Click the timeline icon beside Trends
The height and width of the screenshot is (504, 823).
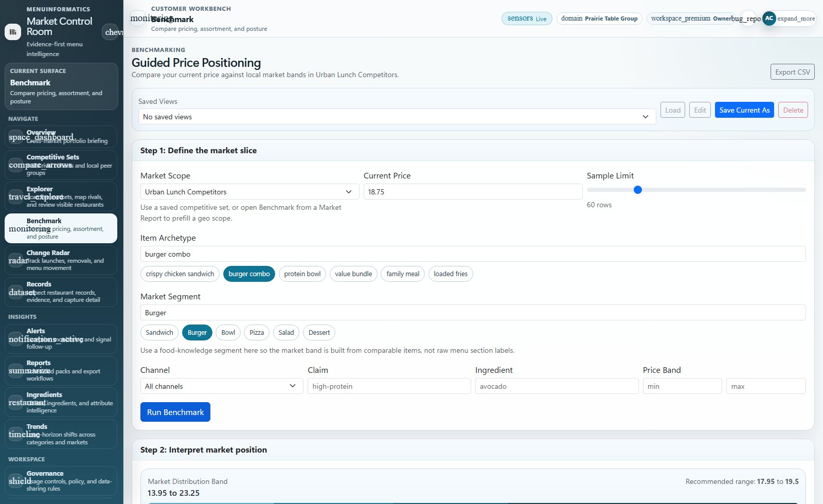[x=15, y=435]
